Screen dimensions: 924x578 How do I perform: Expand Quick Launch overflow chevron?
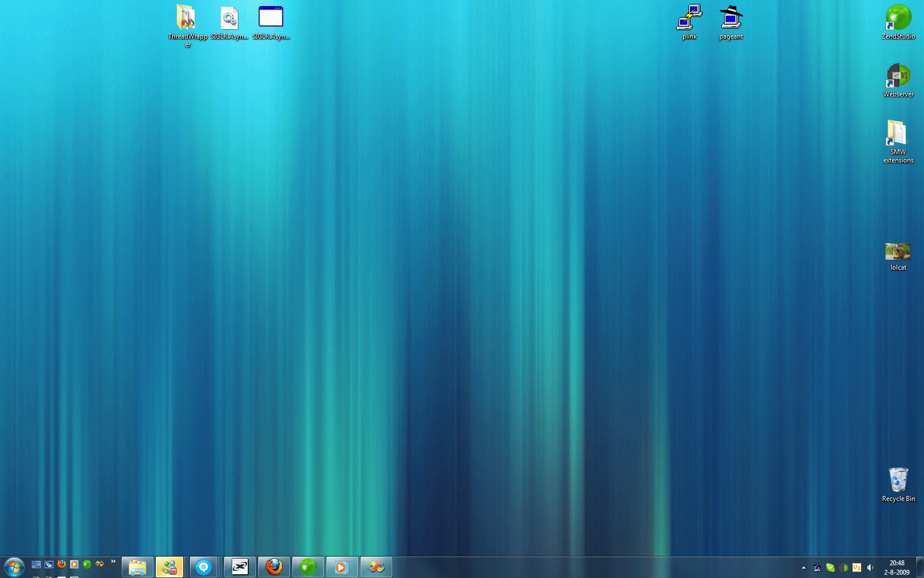(x=113, y=561)
